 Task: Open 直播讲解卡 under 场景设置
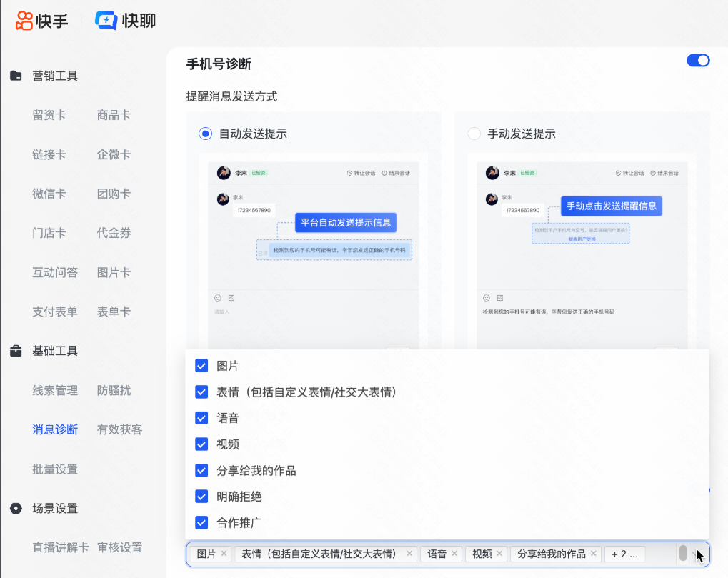click(x=60, y=548)
